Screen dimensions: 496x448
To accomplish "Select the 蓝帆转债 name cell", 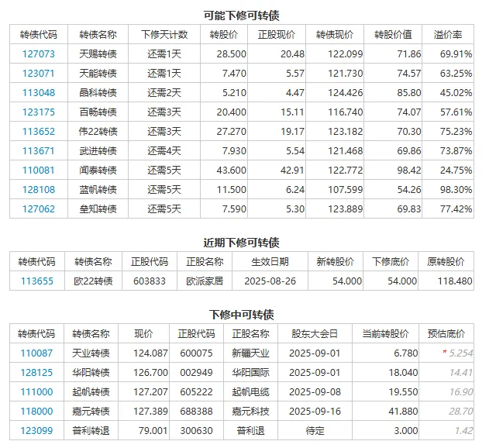I will pos(98,190).
